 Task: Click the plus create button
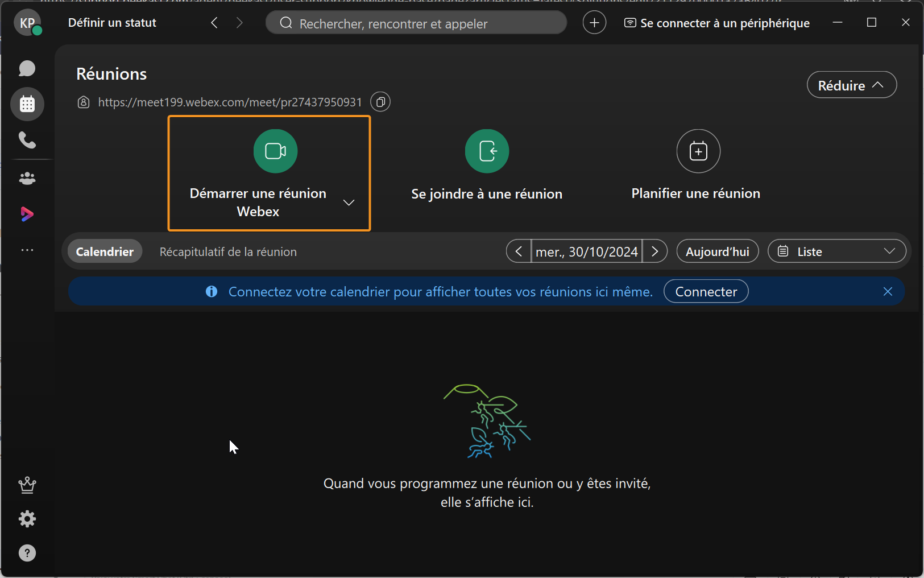tap(594, 23)
